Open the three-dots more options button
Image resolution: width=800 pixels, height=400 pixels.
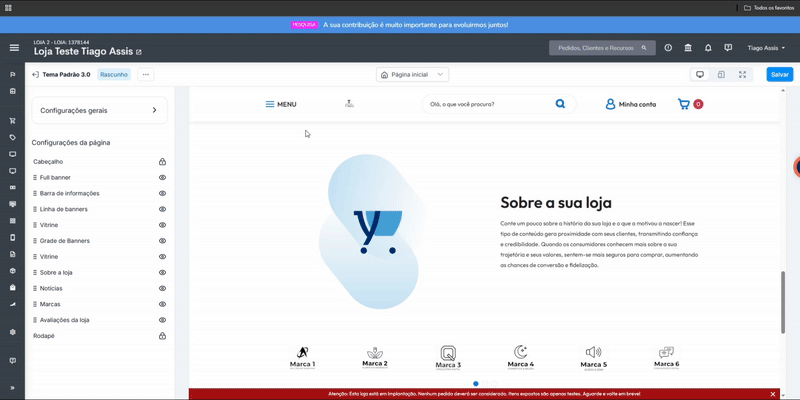pos(146,74)
